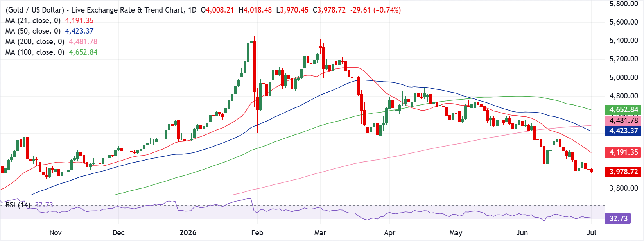The image size is (644, 245).
Task: Click the 5,600.00 price axis label
Action: click(x=624, y=22)
